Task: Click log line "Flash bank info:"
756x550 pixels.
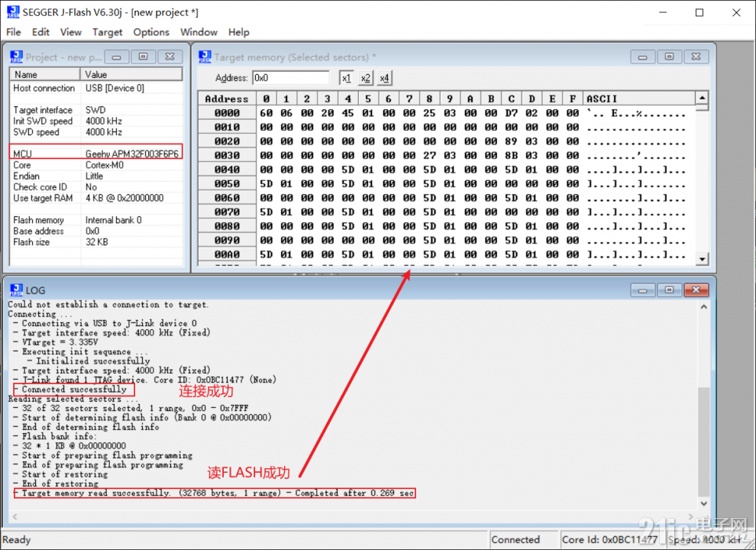Action: [x=54, y=436]
